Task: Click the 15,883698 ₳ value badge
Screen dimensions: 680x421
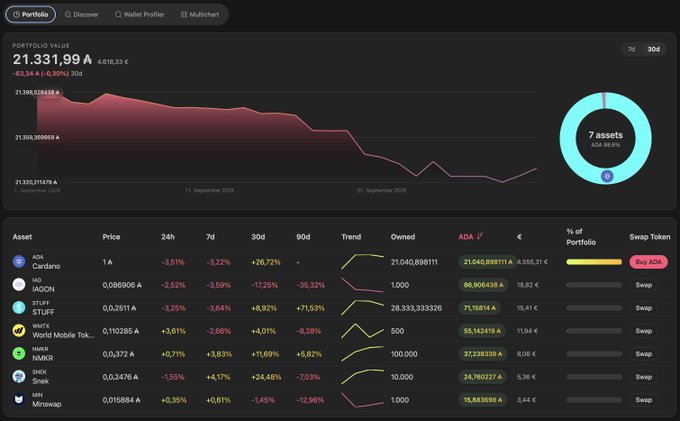Action: coord(483,400)
